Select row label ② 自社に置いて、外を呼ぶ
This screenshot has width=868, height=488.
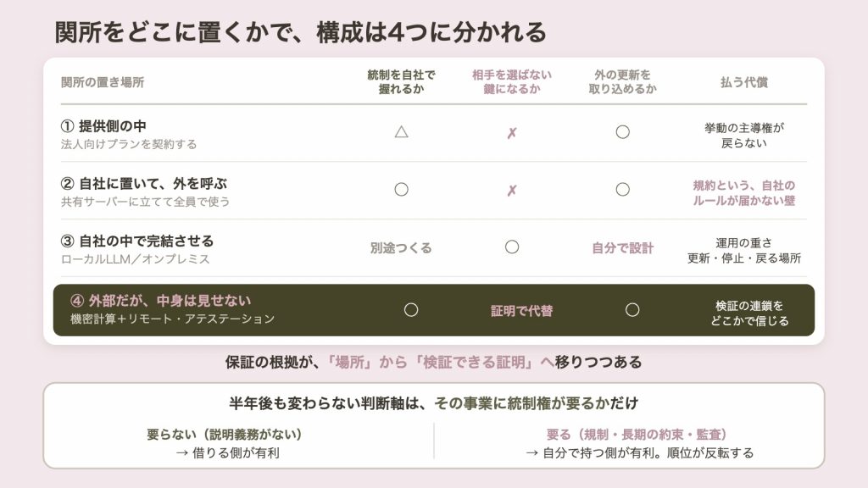[144, 183]
